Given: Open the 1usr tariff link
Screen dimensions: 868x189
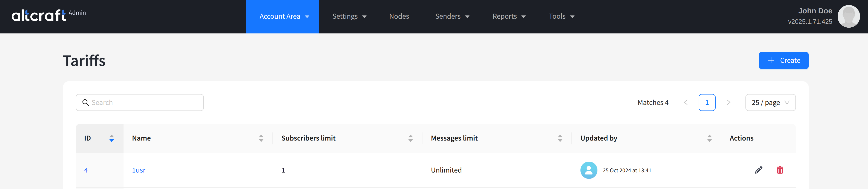Looking at the screenshot, I should [139, 170].
